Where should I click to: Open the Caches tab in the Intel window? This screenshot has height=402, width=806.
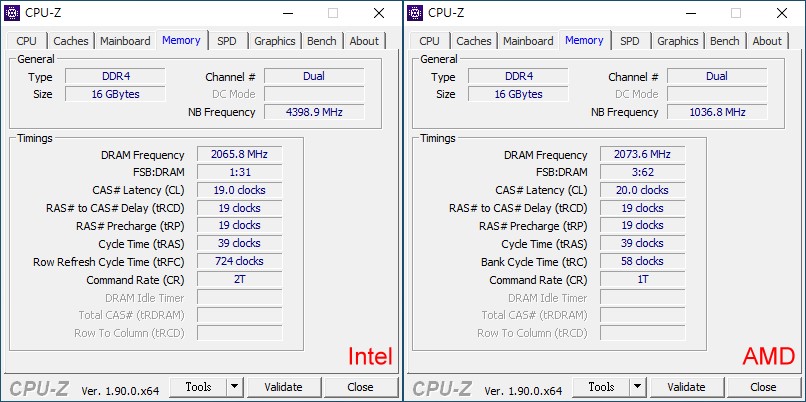[x=71, y=41]
